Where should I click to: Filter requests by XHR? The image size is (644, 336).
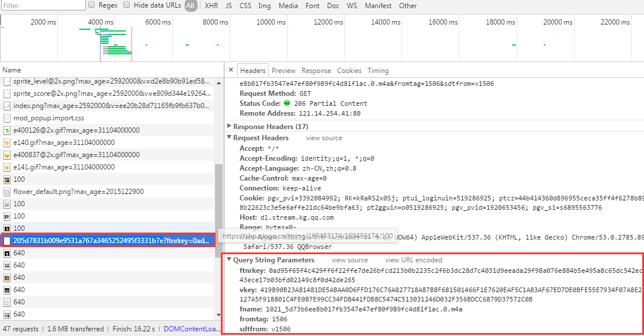pyautogui.click(x=212, y=6)
